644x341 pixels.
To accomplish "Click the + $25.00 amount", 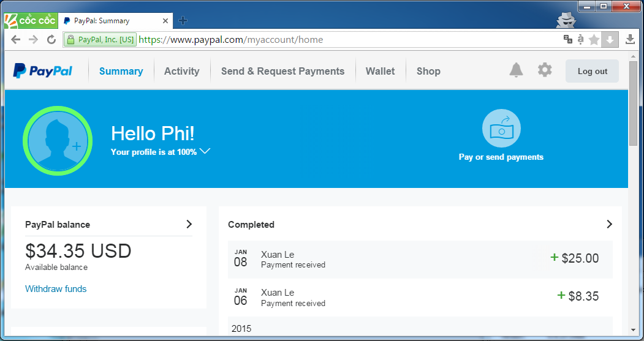I will pyautogui.click(x=575, y=258).
